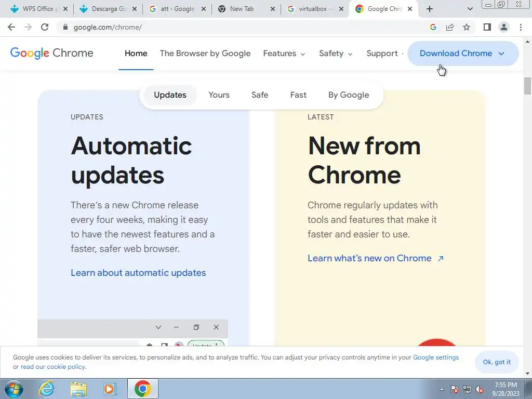The width and height of the screenshot is (532, 399).
Task: Click the scrollbar down arrow
Action: point(527,374)
